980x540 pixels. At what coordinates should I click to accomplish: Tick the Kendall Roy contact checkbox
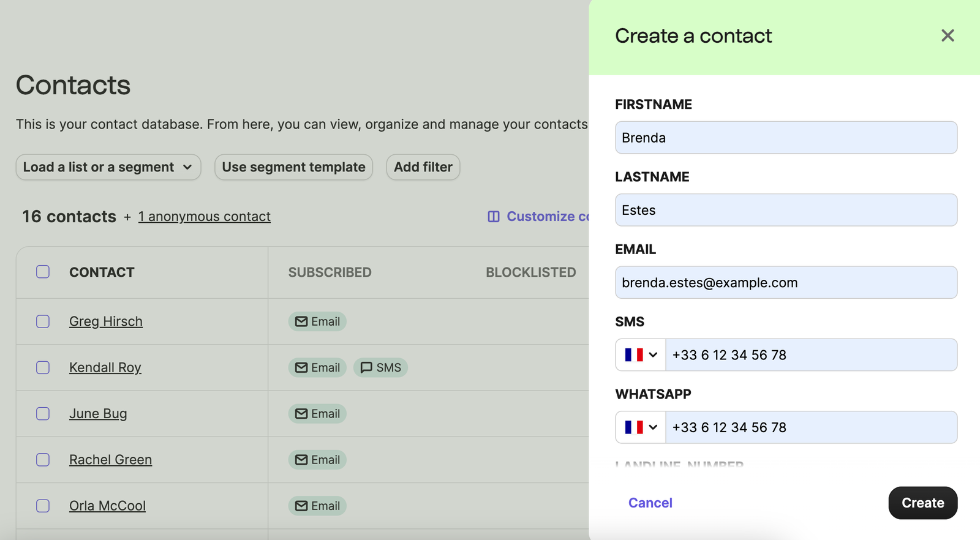[43, 367]
